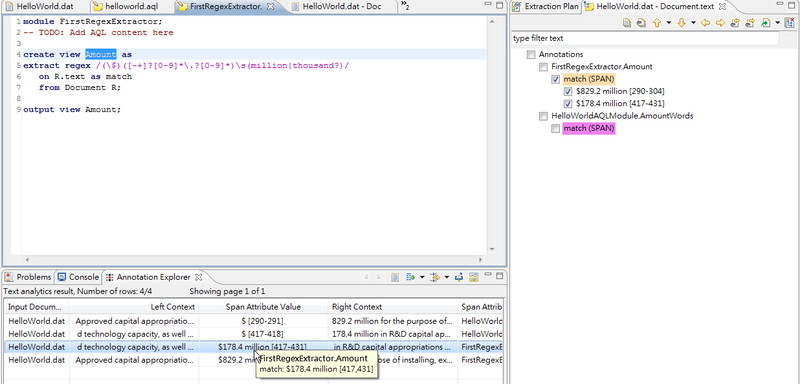
Task: Open dropdown next to the yellow down arrow
Action: point(693,23)
